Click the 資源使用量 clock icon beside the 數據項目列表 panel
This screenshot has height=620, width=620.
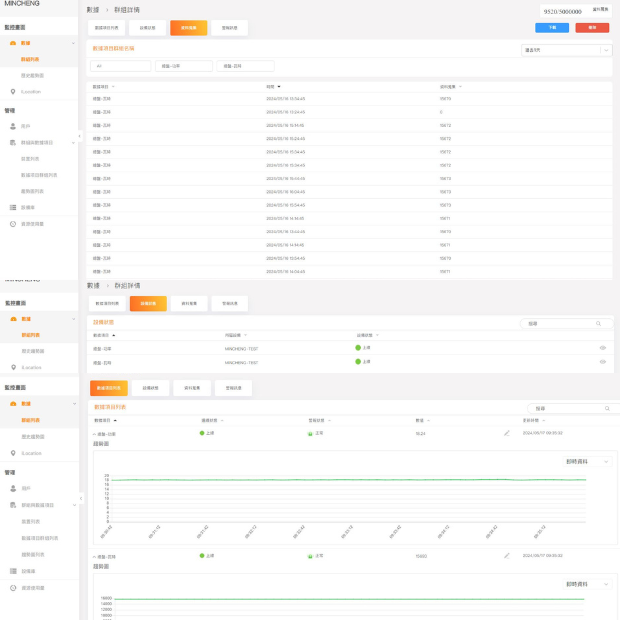[x=13, y=588]
